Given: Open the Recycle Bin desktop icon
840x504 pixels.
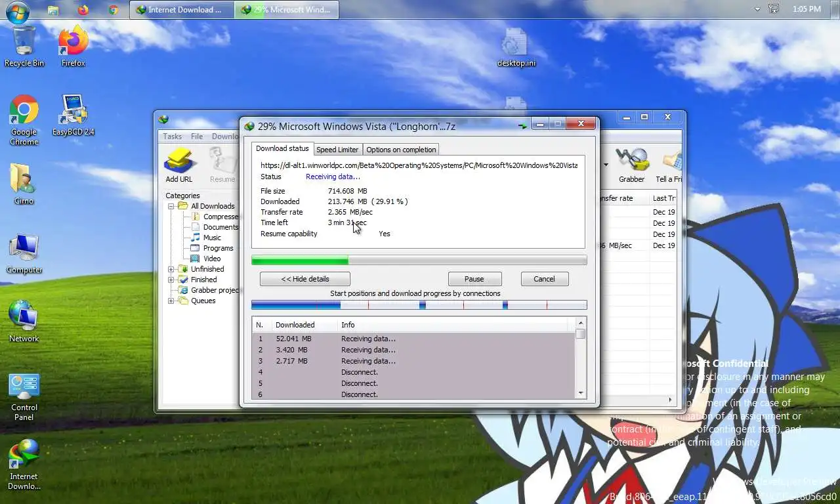Looking at the screenshot, I should (24, 47).
